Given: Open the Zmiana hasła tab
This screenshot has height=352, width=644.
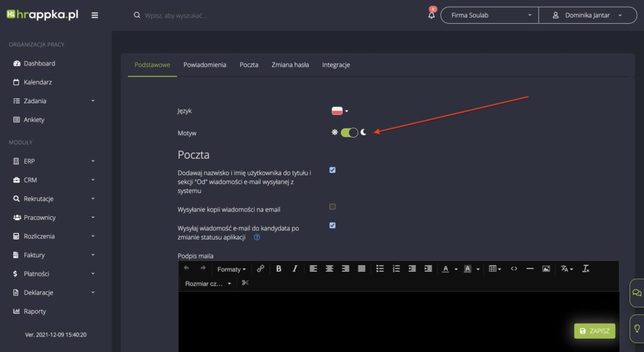Looking at the screenshot, I should click(x=290, y=65).
